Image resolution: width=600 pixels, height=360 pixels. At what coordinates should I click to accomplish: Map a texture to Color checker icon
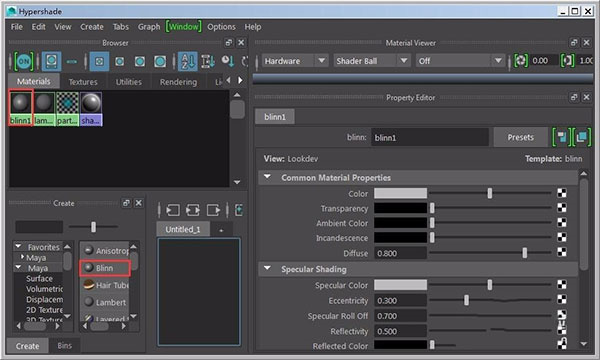coord(561,193)
